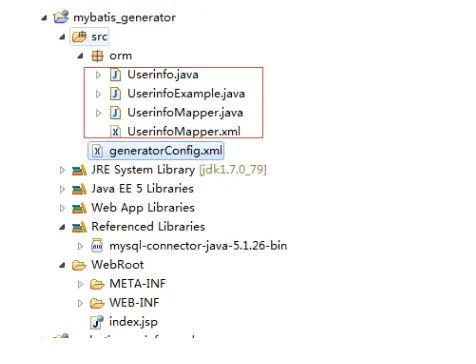Select the src label
The width and height of the screenshot is (476, 364).
(99, 37)
